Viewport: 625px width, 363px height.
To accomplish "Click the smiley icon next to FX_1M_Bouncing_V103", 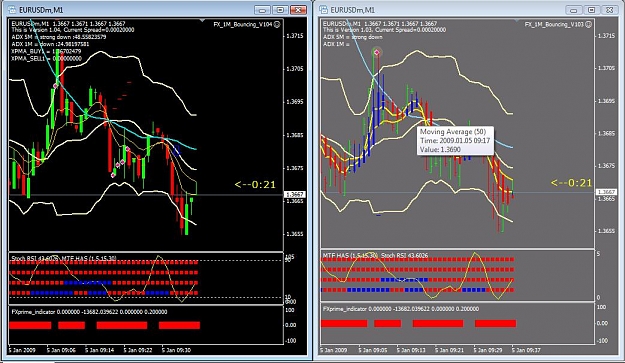I will click(589, 24).
